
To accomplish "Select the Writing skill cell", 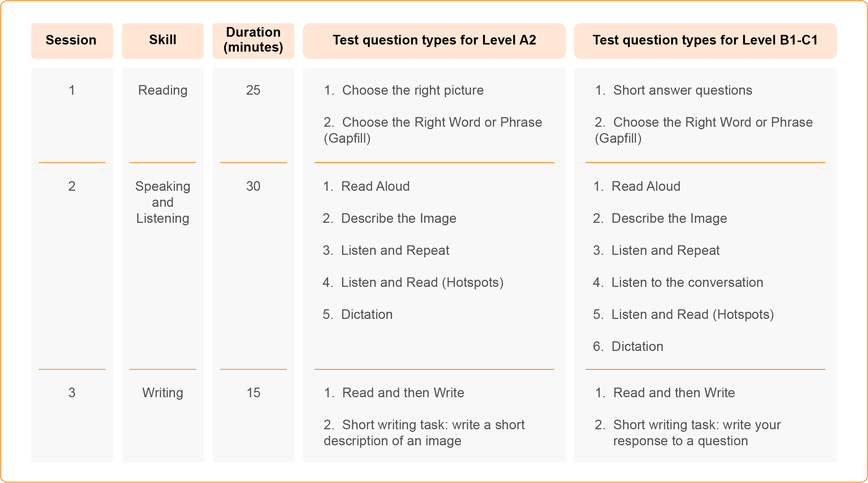I will (x=163, y=393).
